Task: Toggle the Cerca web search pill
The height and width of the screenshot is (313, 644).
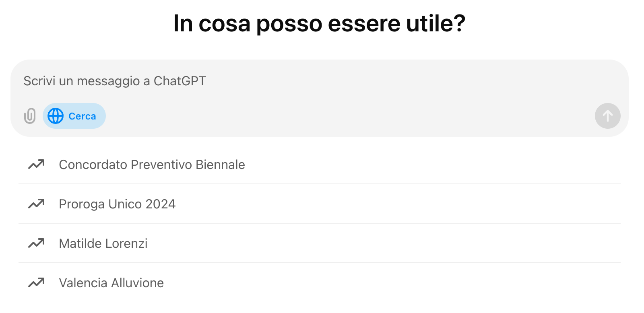Action: click(74, 116)
